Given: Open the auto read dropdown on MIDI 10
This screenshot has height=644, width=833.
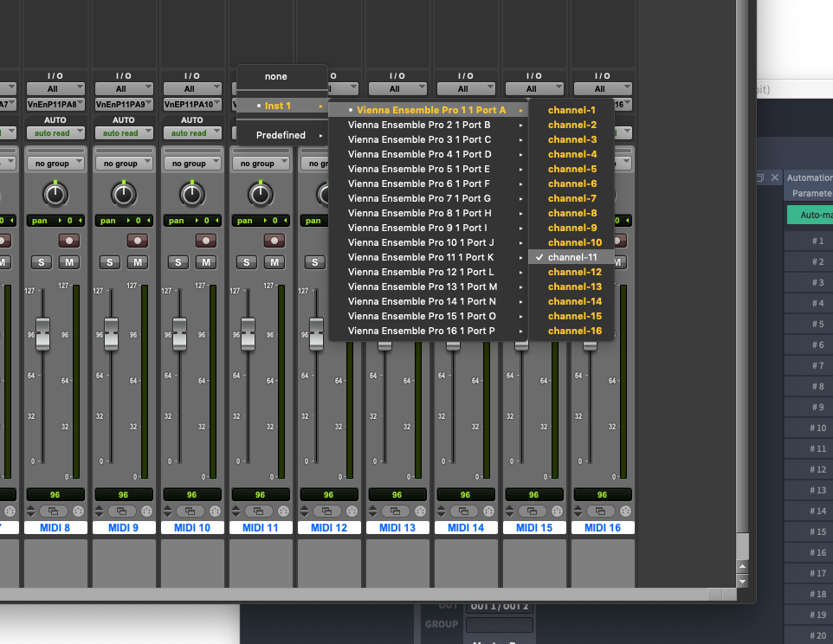Looking at the screenshot, I should coord(191,132).
